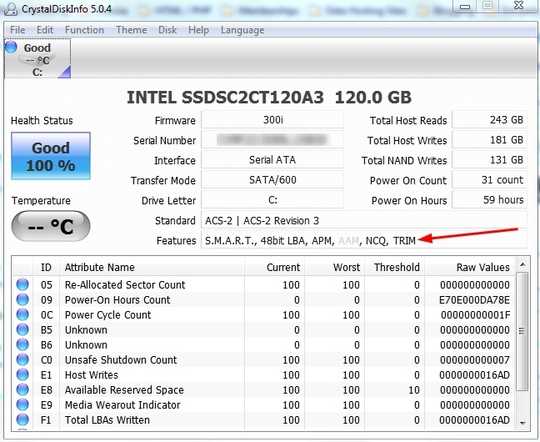This screenshot has height=442, width=540.
Task: Open the Disk menu
Action: click(x=167, y=30)
